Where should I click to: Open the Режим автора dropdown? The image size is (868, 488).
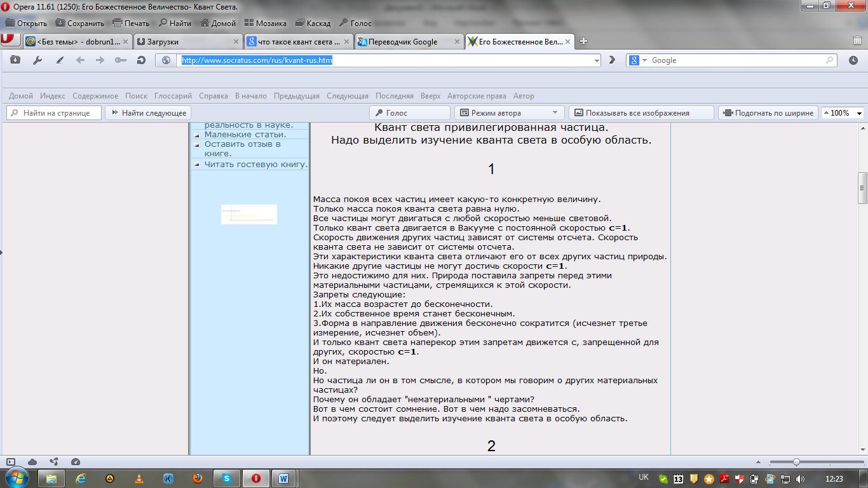[x=509, y=113]
